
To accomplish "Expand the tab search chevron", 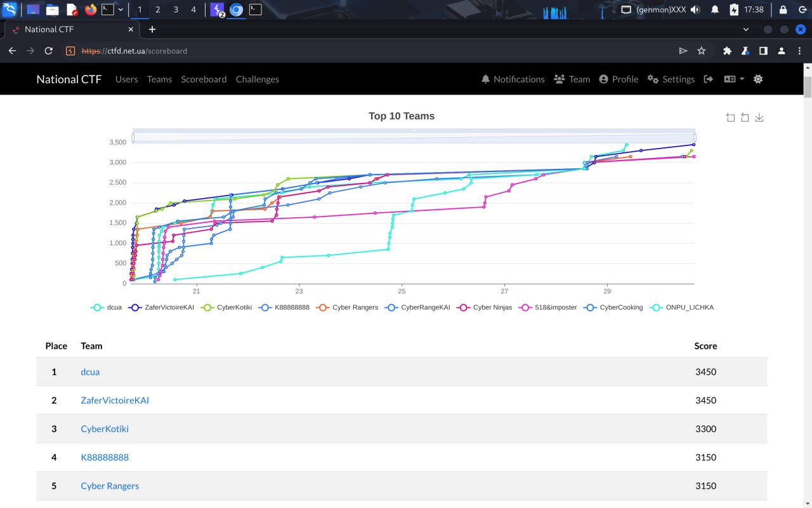I will [x=745, y=29].
